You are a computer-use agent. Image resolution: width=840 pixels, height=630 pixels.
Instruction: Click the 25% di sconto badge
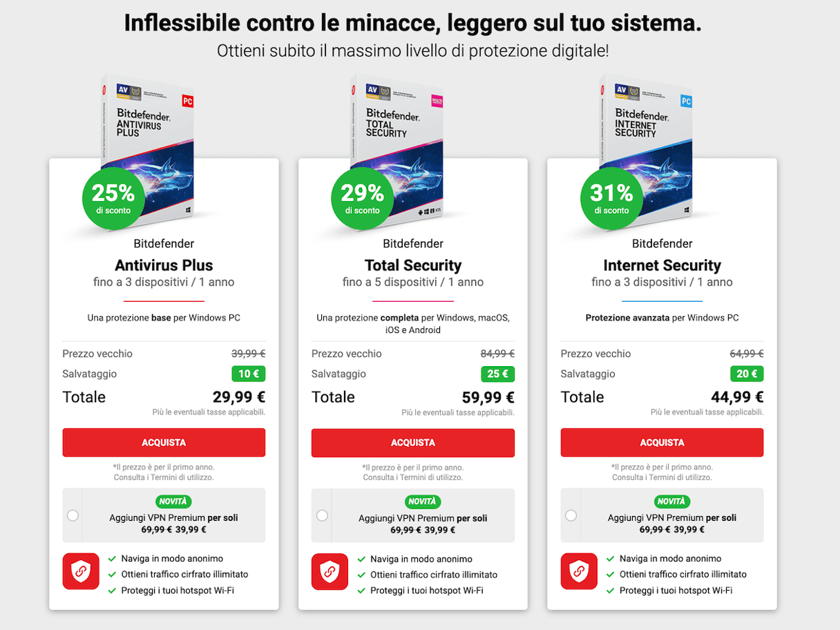(113, 198)
